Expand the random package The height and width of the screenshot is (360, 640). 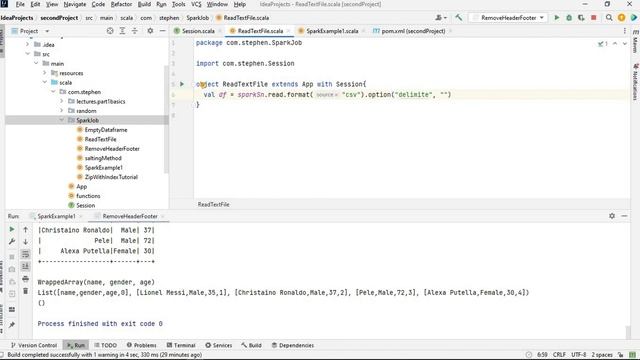click(x=62, y=111)
